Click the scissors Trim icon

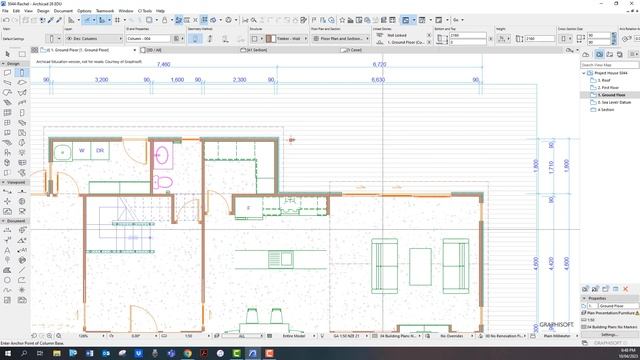(245, 20)
